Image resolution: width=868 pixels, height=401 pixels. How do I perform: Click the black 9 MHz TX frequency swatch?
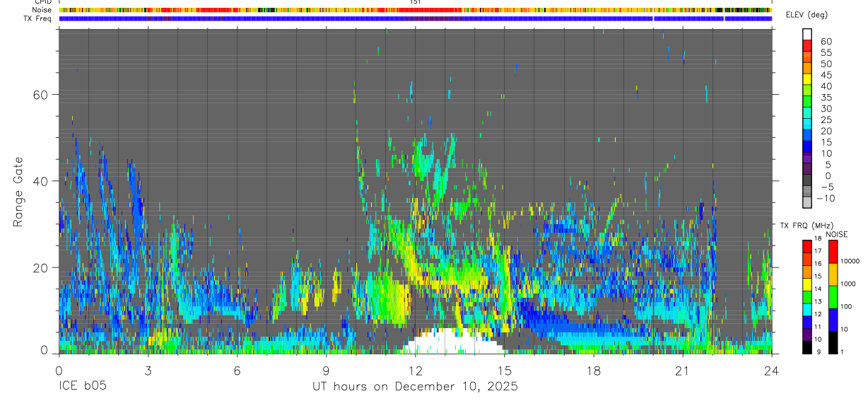coord(807,347)
